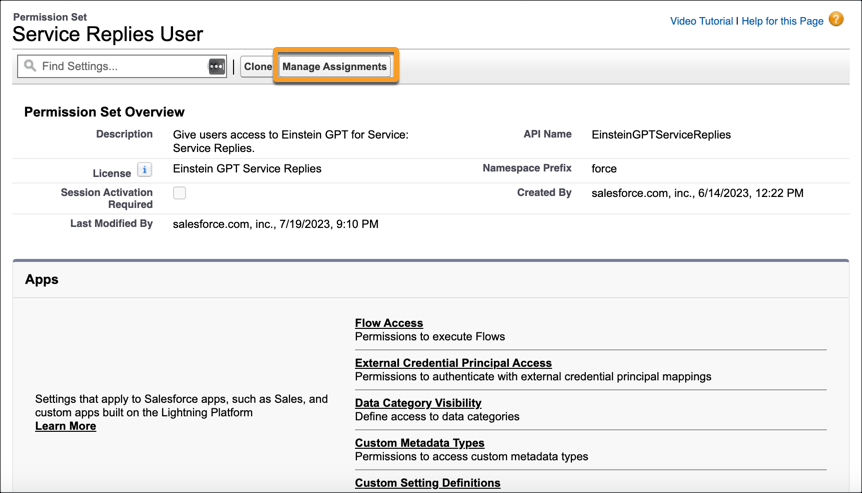862x493 pixels.
Task: Open the Video Tutorial link
Action: [x=701, y=21]
